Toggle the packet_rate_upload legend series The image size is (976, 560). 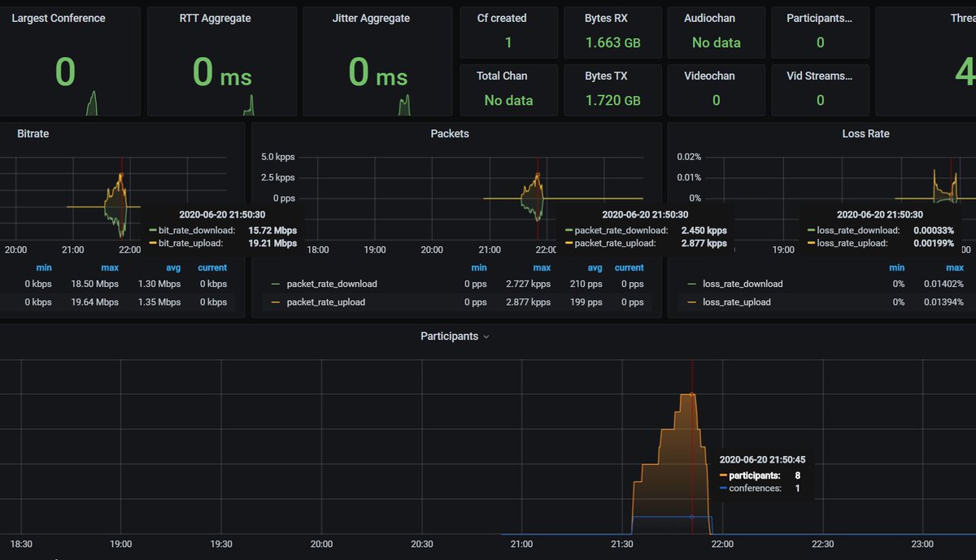(325, 302)
